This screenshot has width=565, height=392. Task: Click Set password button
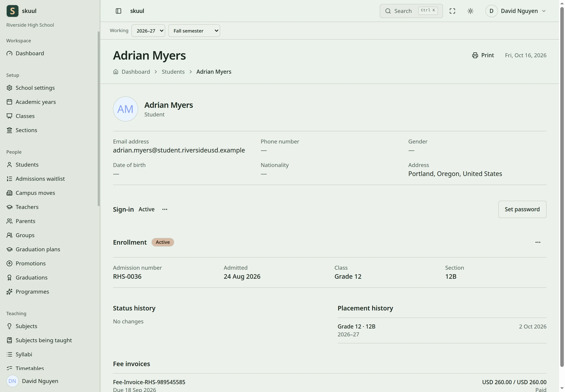522,209
